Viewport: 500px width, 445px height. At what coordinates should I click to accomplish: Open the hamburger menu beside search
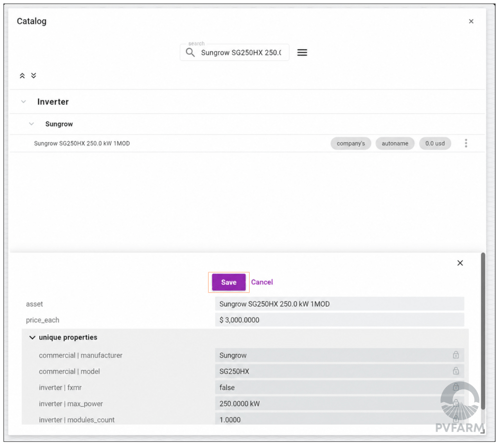click(x=302, y=52)
